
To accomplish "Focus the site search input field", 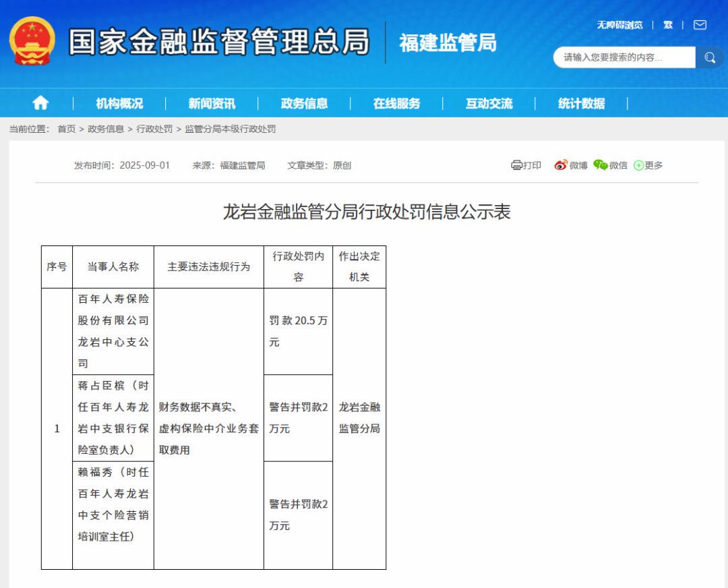I will [x=624, y=57].
